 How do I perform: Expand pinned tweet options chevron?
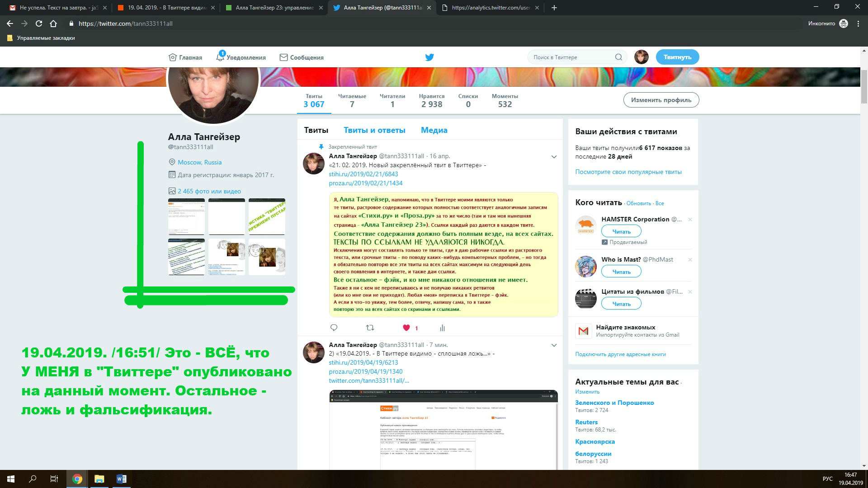(554, 157)
